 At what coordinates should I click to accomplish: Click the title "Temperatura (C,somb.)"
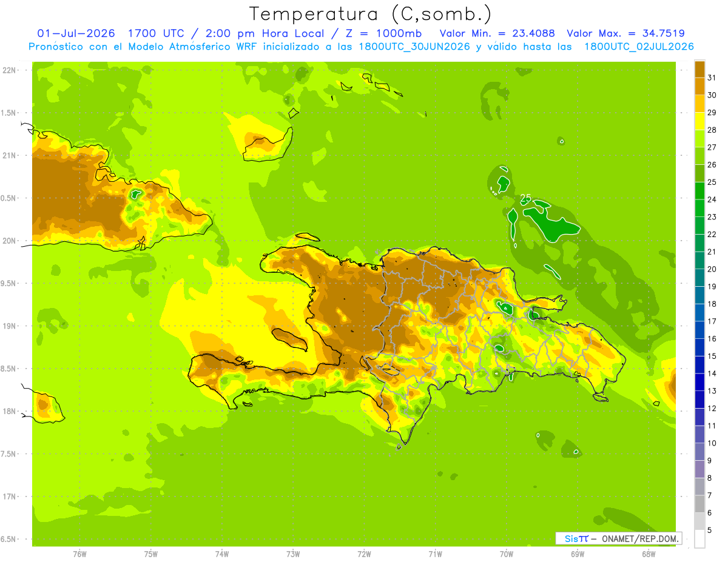371,15
